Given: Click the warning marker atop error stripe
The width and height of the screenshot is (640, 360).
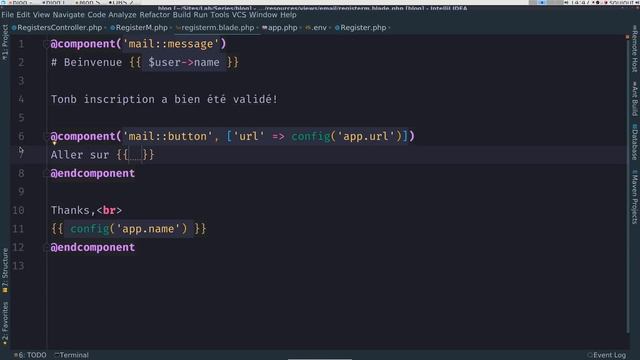Looking at the screenshot, I should [x=627, y=37].
